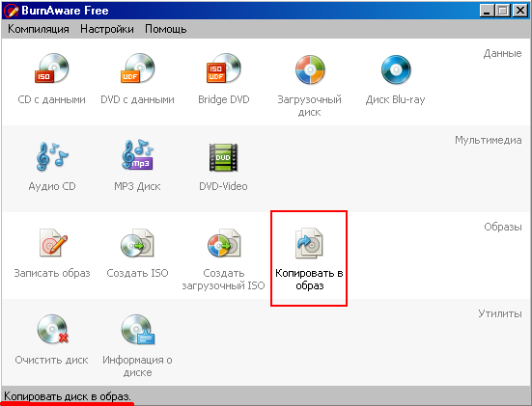The image size is (532, 406).
Task: Click the 'DVD-Video' label
Action: tap(223, 186)
